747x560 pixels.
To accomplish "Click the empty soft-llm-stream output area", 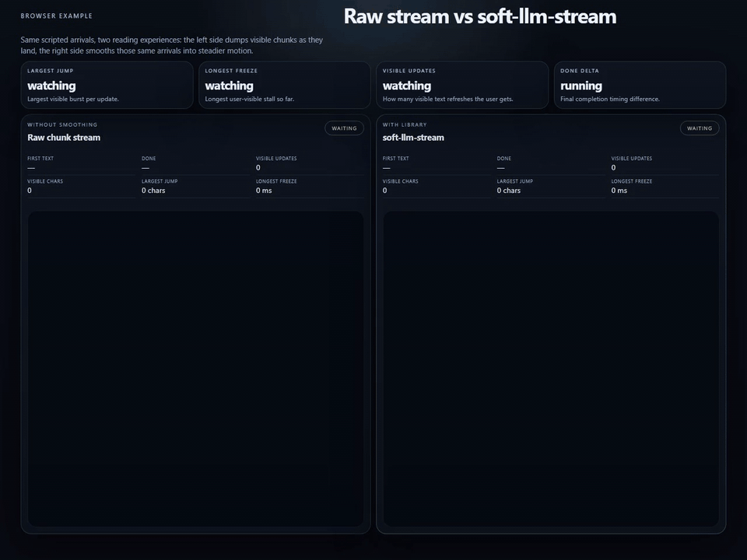I will [551, 369].
